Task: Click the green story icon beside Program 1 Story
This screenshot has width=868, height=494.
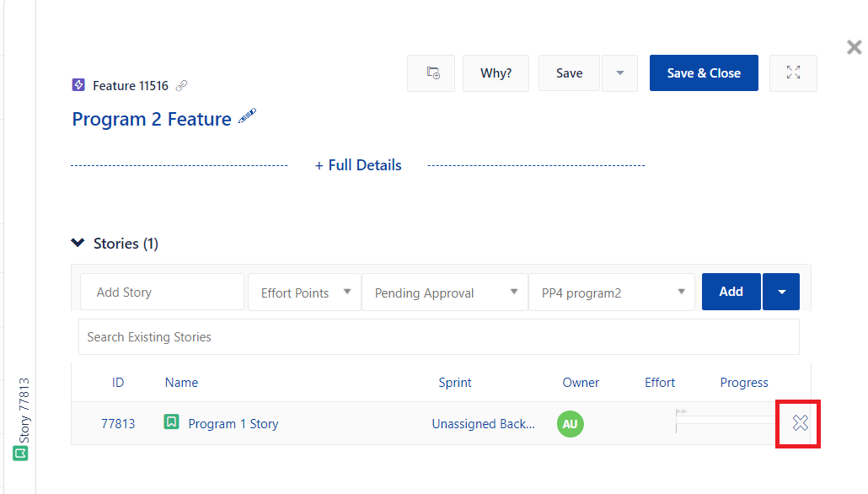Action: tap(171, 422)
